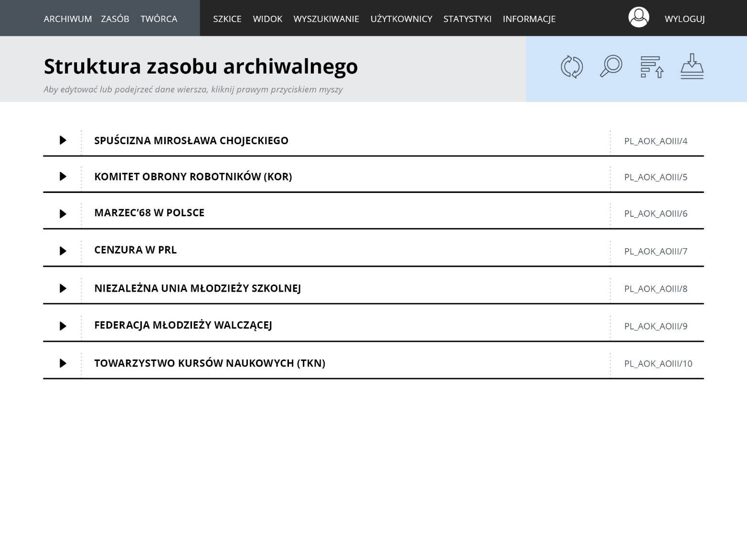Click the signature PL_AOK_AOIII/10

(x=658, y=364)
